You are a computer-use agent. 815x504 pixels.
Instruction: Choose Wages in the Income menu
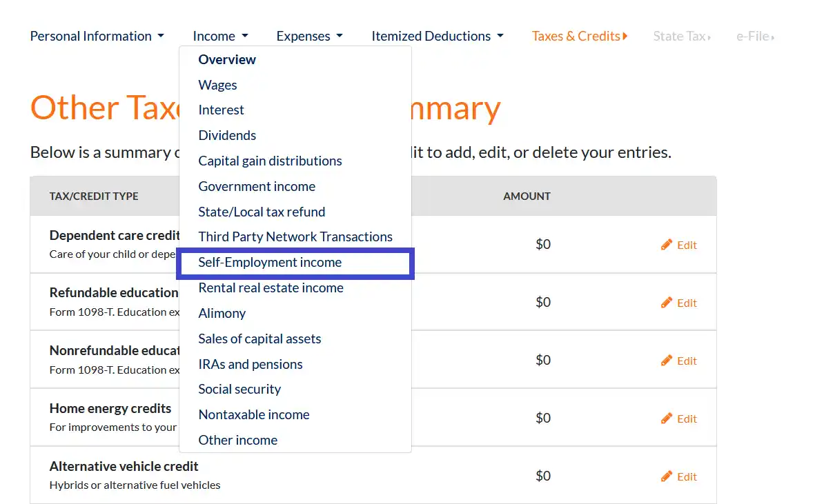coord(217,85)
